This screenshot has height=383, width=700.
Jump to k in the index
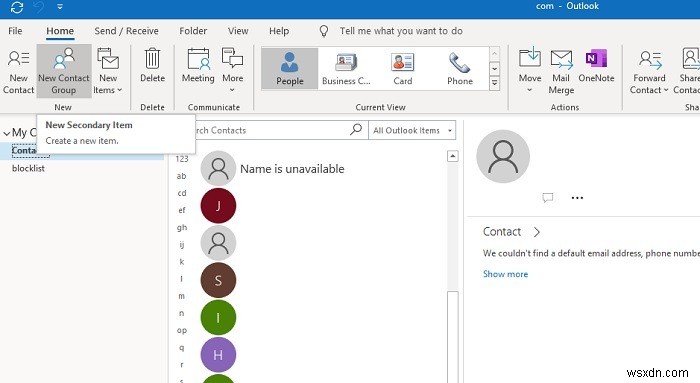(182, 262)
